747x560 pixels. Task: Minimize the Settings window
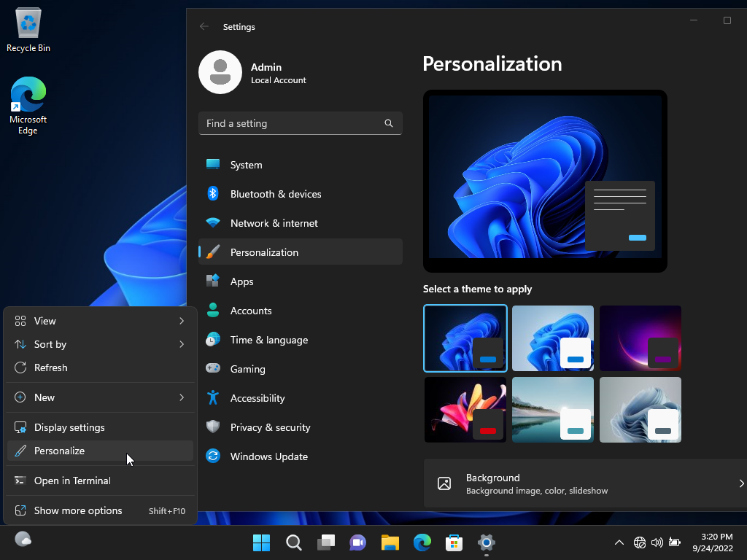pyautogui.click(x=694, y=20)
